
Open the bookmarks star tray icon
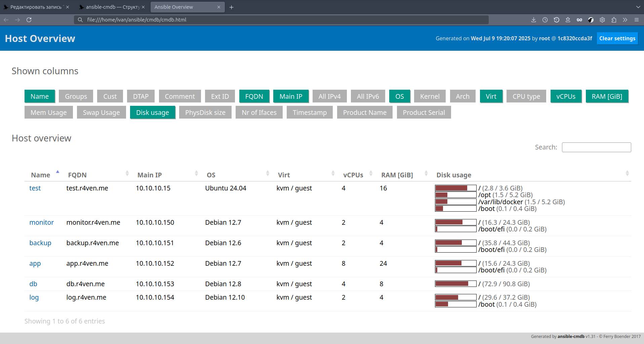pyautogui.click(x=568, y=20)
